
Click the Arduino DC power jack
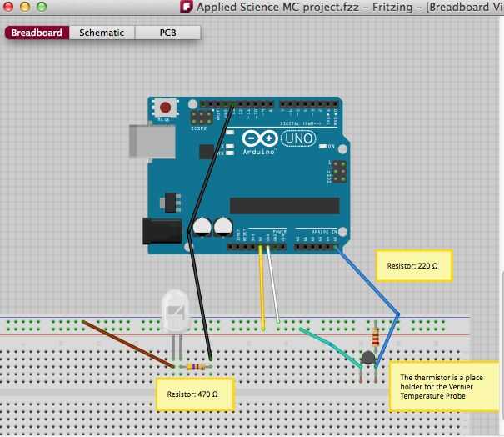coord(162,231)
